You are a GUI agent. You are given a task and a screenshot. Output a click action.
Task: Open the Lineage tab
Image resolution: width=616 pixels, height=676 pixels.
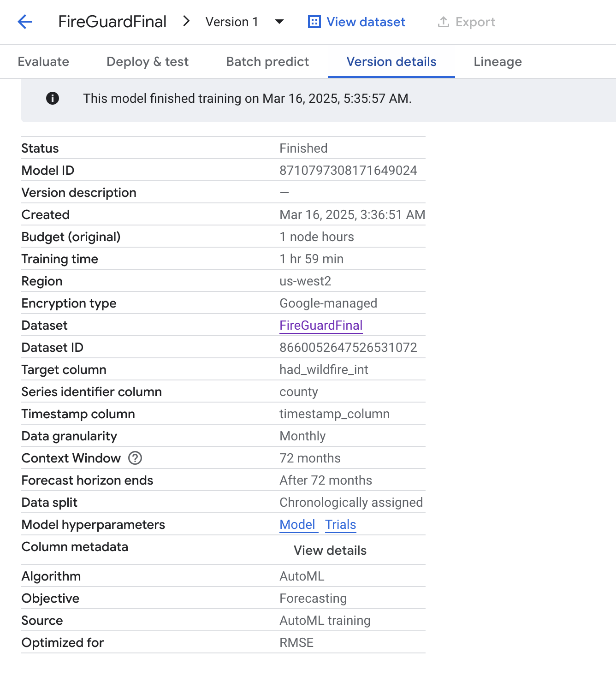(x=498, y=62)
